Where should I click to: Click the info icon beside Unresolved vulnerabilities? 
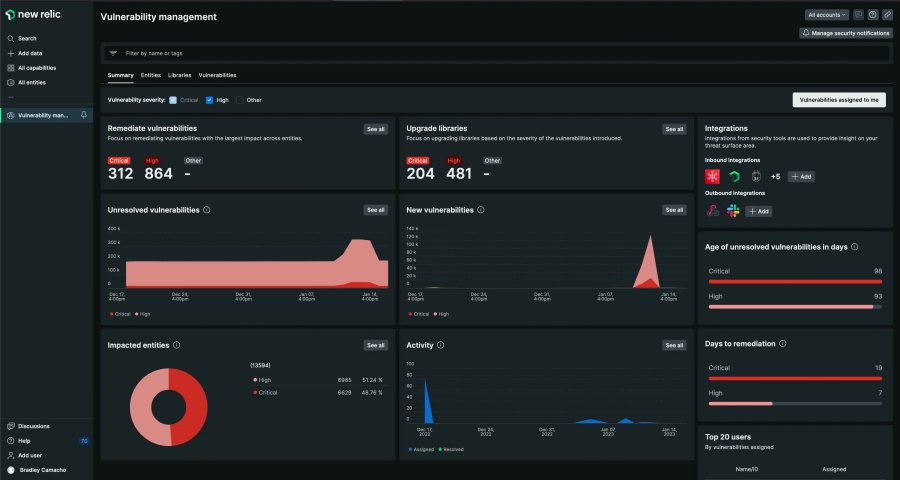point(207,210)
